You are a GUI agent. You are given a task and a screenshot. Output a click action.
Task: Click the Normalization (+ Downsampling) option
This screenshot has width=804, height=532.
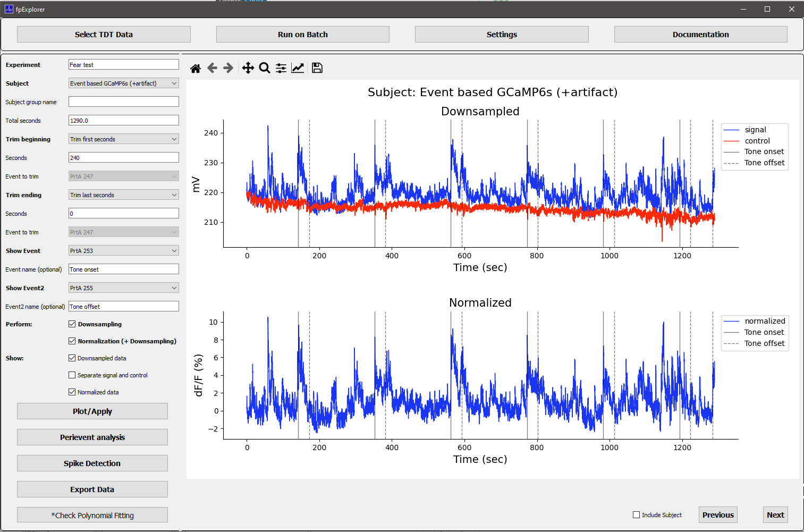(x=72, y=341)
